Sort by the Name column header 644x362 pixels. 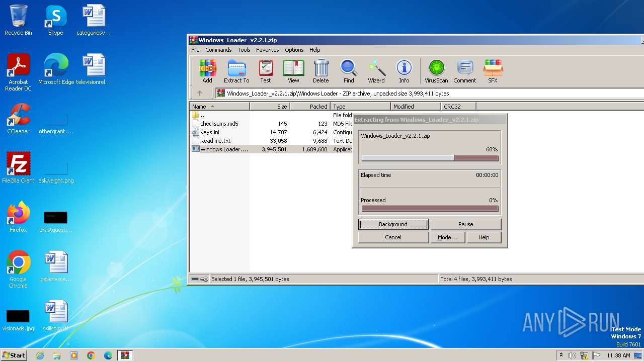tap(219, 106)
